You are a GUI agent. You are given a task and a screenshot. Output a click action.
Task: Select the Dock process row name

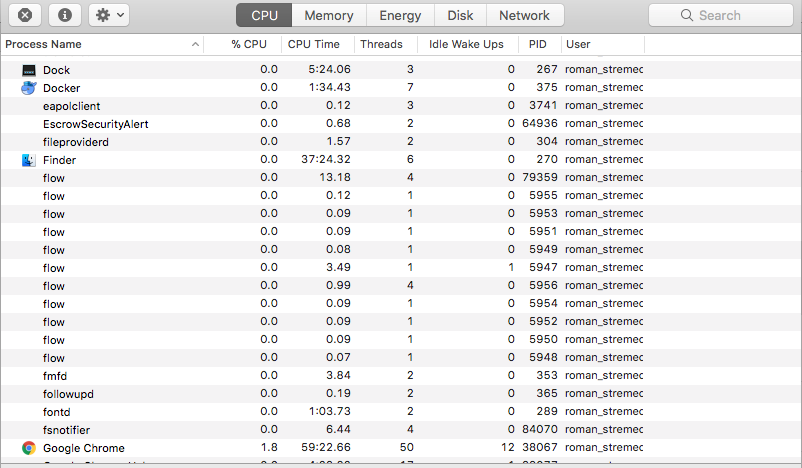56,70
